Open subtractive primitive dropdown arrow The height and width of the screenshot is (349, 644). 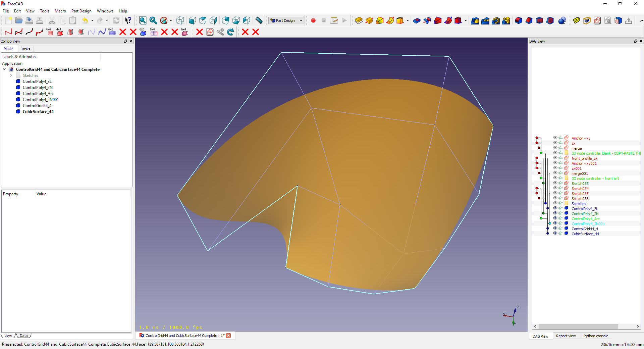click(x=466, y=20)
